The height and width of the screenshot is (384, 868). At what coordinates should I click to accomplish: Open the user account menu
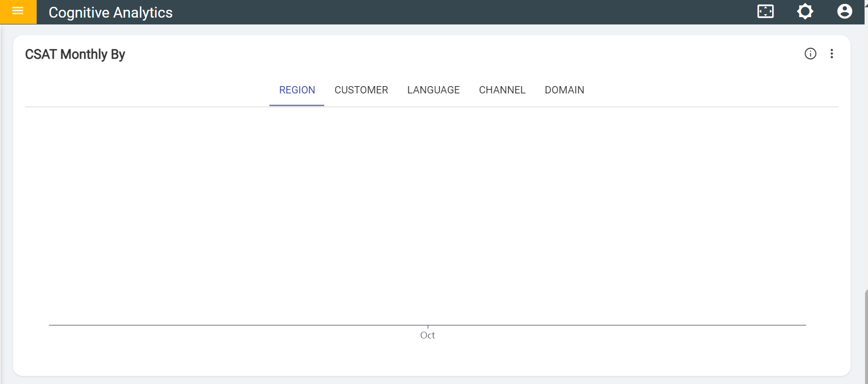point(845,11)
